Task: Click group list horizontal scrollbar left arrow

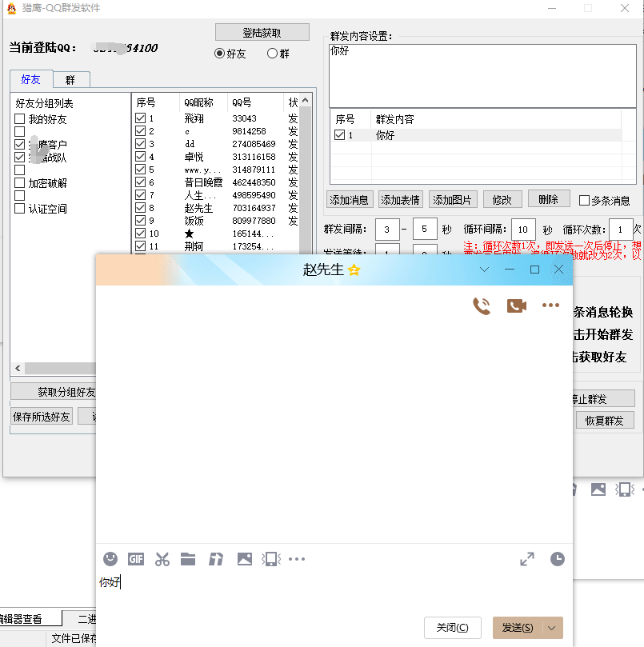Action: (18, 368)
